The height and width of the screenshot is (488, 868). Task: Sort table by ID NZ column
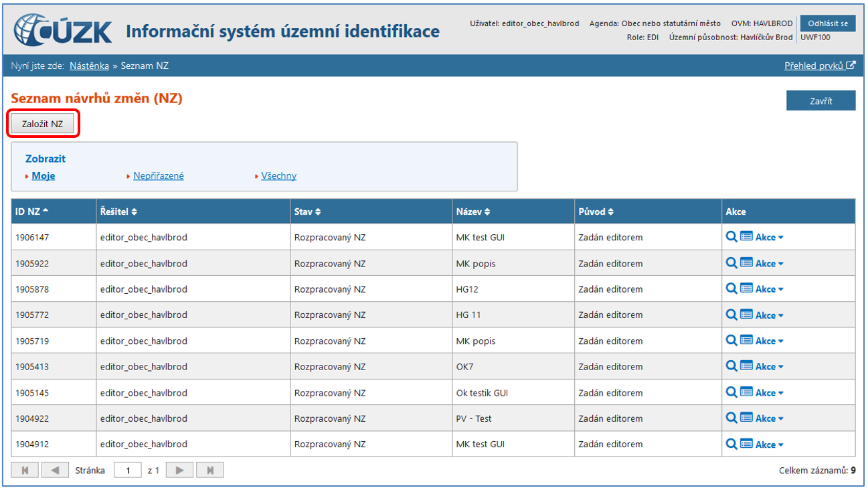click(x=31, y=212)
